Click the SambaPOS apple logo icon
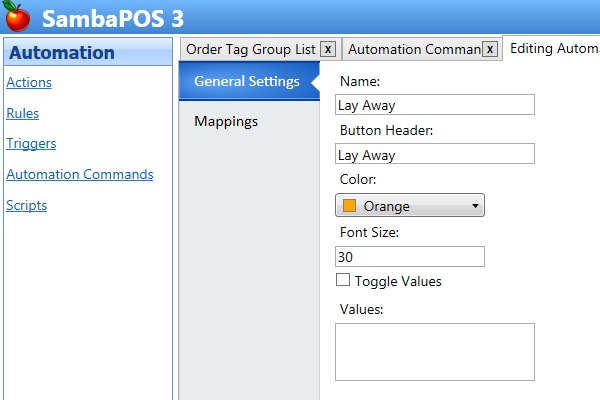Image resolution: width=600 pixels, height=400 pixels. pos(18,17)
